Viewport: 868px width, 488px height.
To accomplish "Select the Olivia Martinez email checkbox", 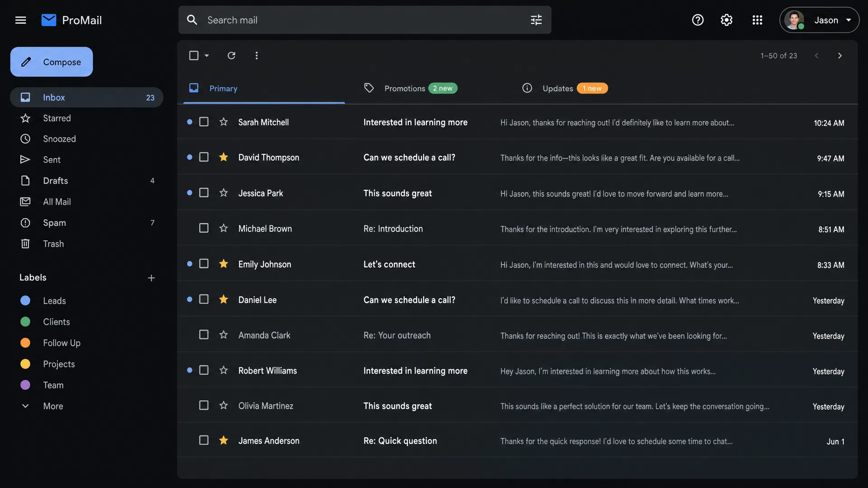I will pyautogui.click(x=204, y=406).
